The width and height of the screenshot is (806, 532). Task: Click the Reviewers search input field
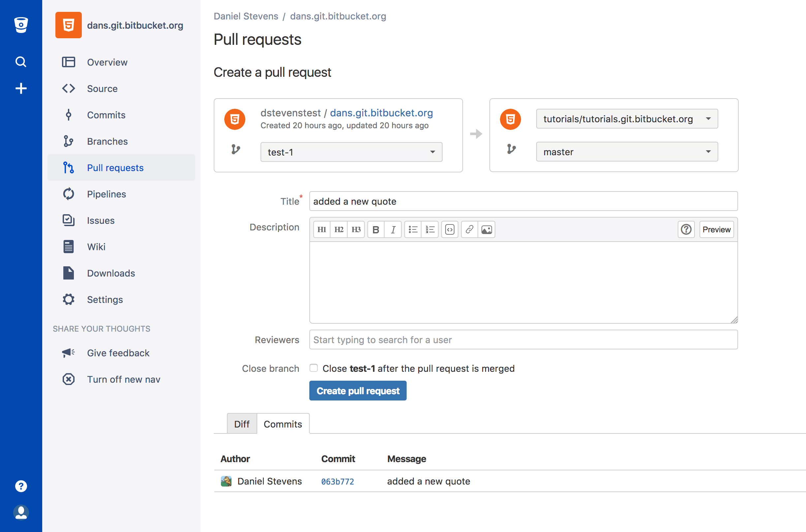tap(522, 340)
